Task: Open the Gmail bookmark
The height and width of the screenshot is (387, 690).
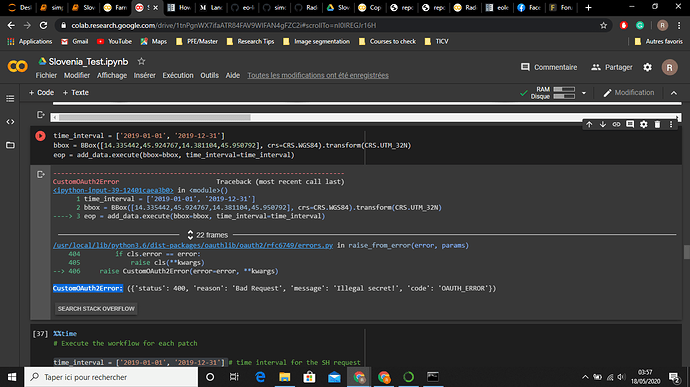Action: pyautogui.click(x=75, y=41)
